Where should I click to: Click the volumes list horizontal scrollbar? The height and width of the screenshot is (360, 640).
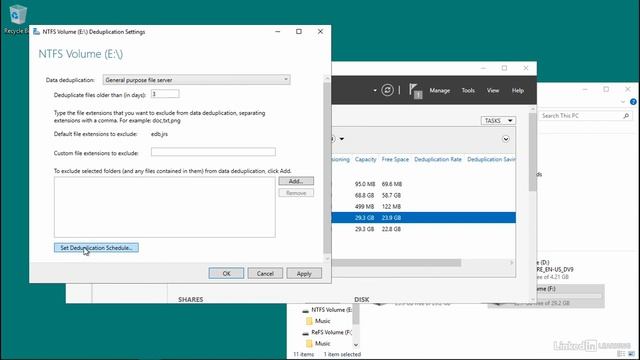coord(396,263)
